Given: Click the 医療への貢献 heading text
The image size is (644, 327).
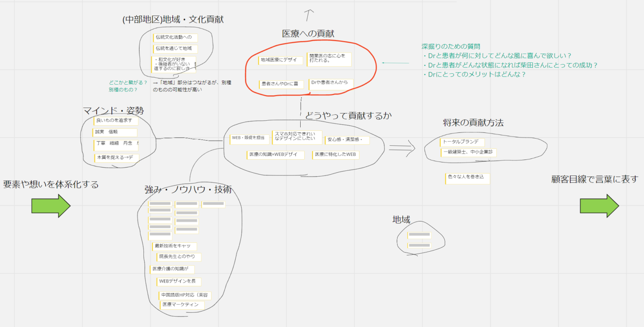Looking at the screenshot, I should point(308,34).
